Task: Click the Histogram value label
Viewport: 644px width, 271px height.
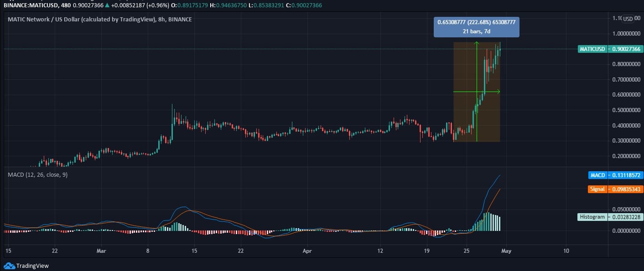Action: tap(593, 217)
